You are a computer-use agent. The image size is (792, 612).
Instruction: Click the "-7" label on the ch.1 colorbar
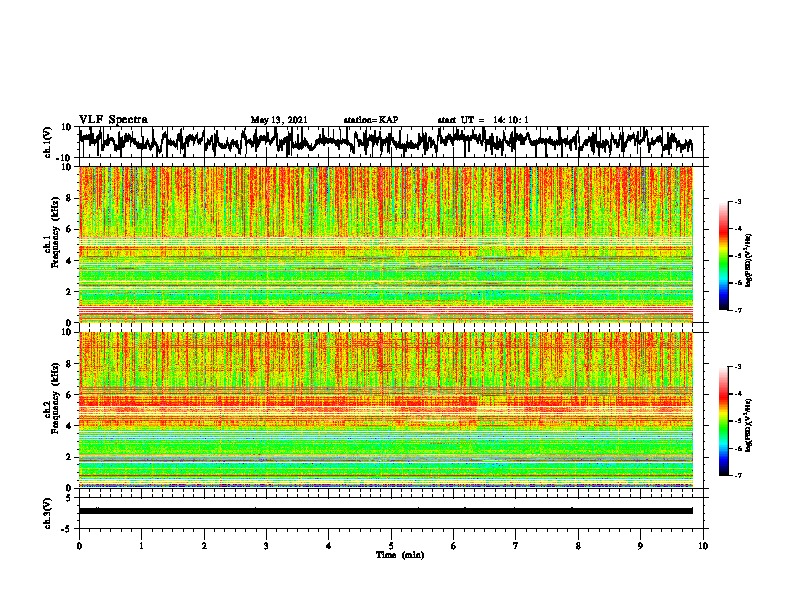tap(738, 310)
